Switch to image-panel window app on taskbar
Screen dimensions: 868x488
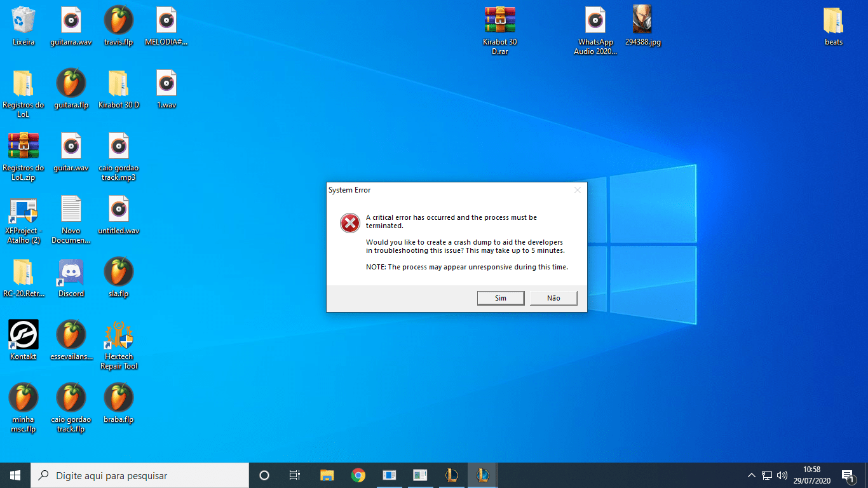pos(420,475)
